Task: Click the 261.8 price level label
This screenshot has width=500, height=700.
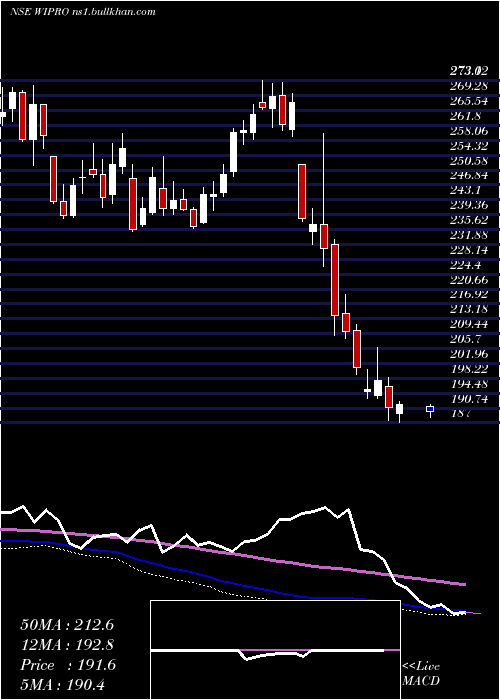Action: pos(466,116)
